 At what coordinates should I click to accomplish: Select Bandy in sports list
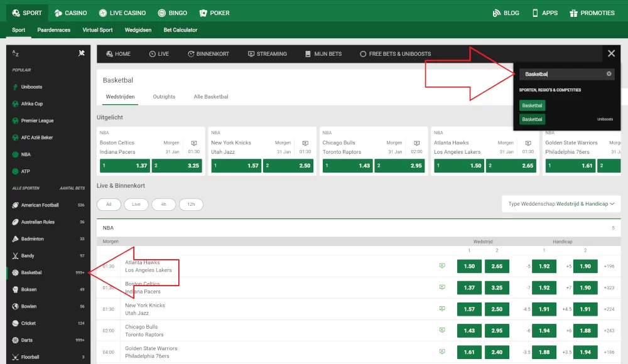pos(48,255)
